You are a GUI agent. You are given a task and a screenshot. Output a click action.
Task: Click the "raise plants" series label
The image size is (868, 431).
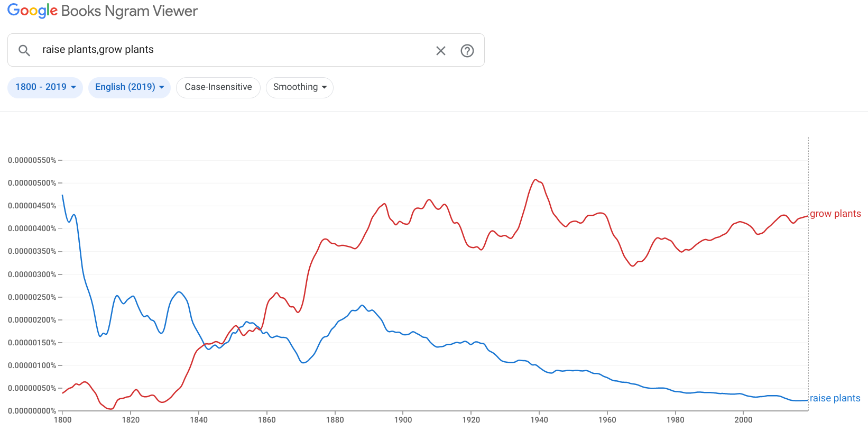[835, 398]
